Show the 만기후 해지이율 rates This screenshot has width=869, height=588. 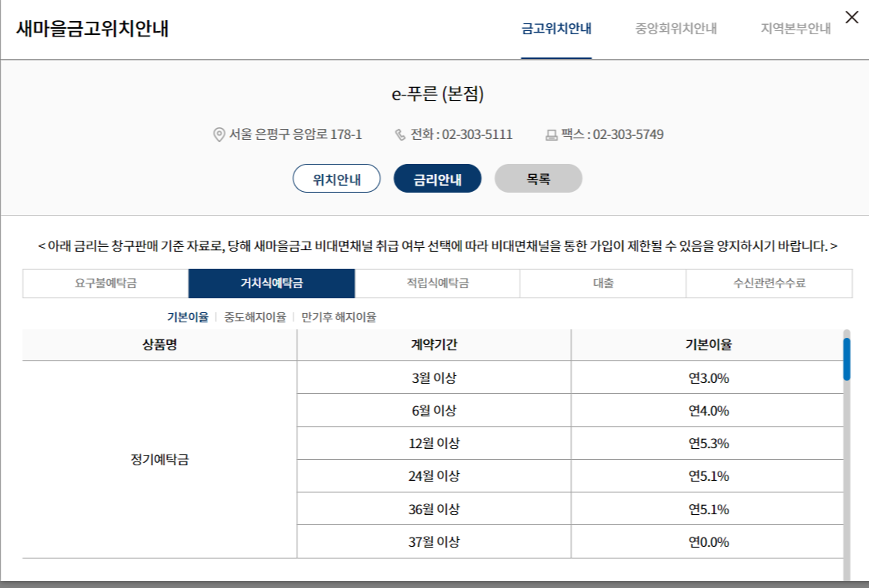pos(339,317)
